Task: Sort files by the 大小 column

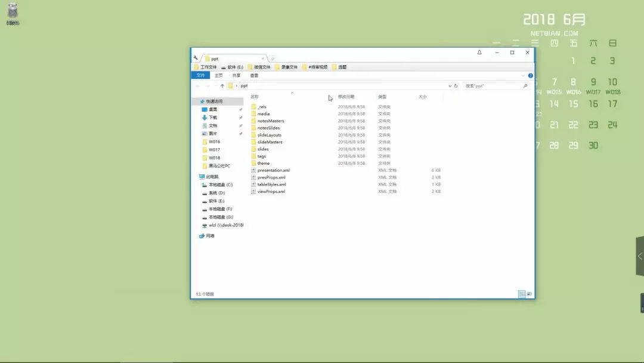Action: tap(423, 97)
